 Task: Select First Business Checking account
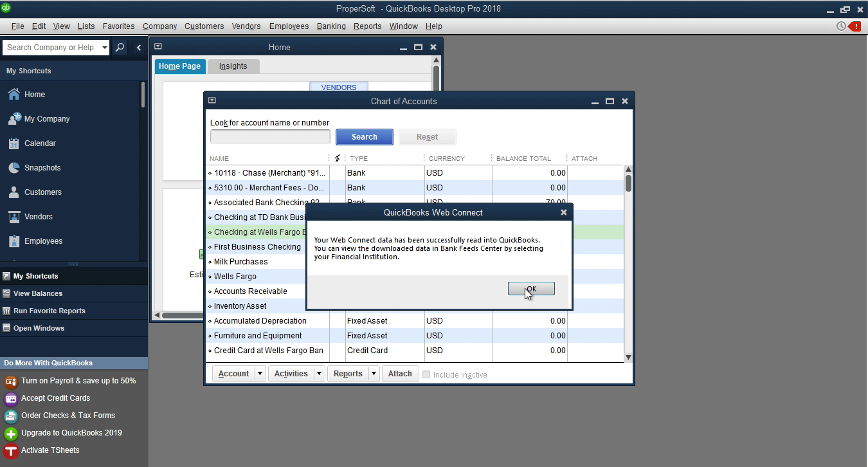(257, 247)
